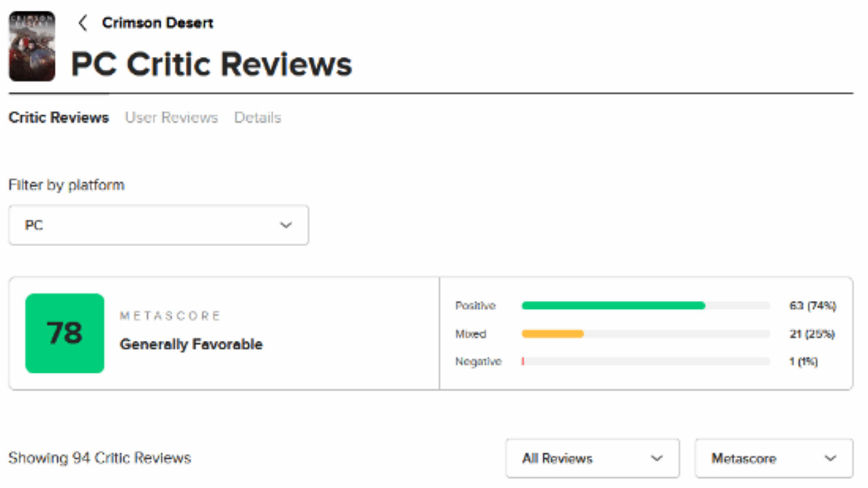
Task: Click the green 78 Metascore badge
Action: (x=64, y=333)
